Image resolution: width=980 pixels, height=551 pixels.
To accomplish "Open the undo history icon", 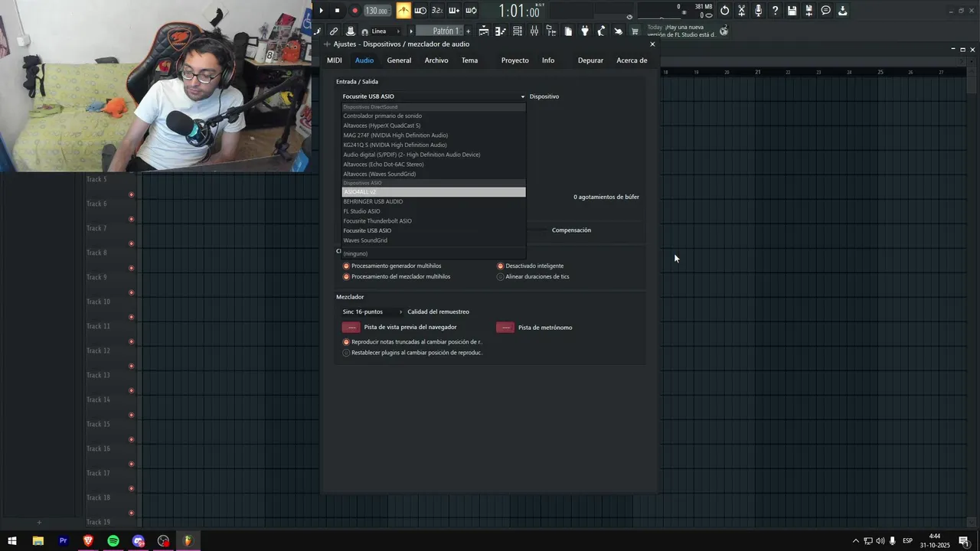I will [x=724, y=11].
